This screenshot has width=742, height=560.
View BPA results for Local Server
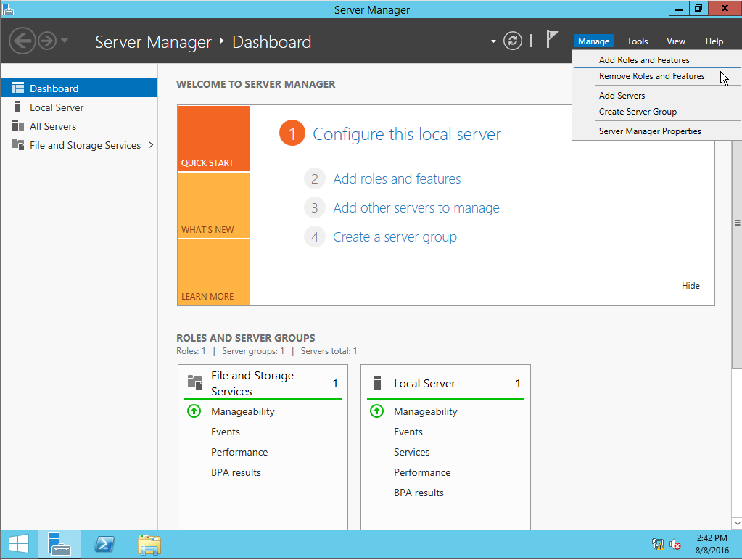[x=419, y=493]
